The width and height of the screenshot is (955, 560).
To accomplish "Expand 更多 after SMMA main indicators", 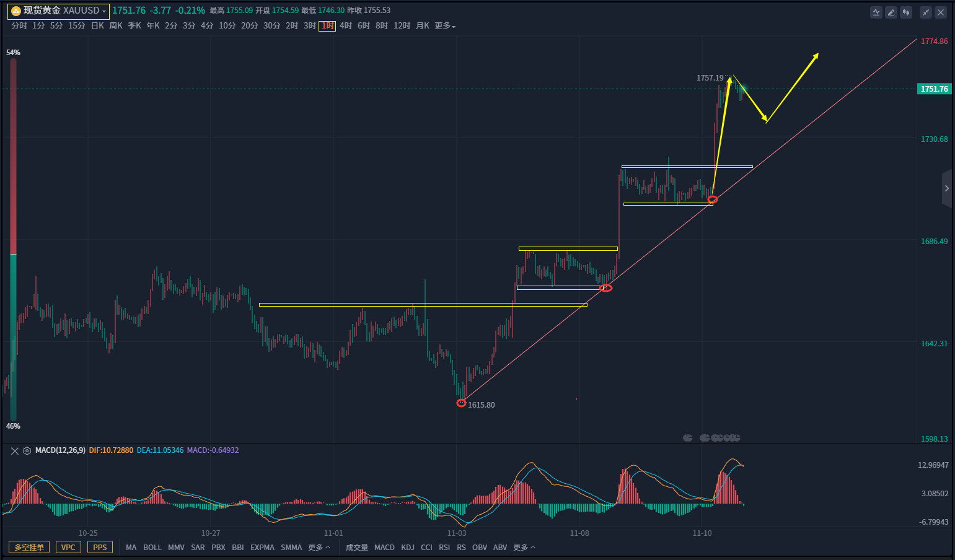I will [x=319, y=548].
